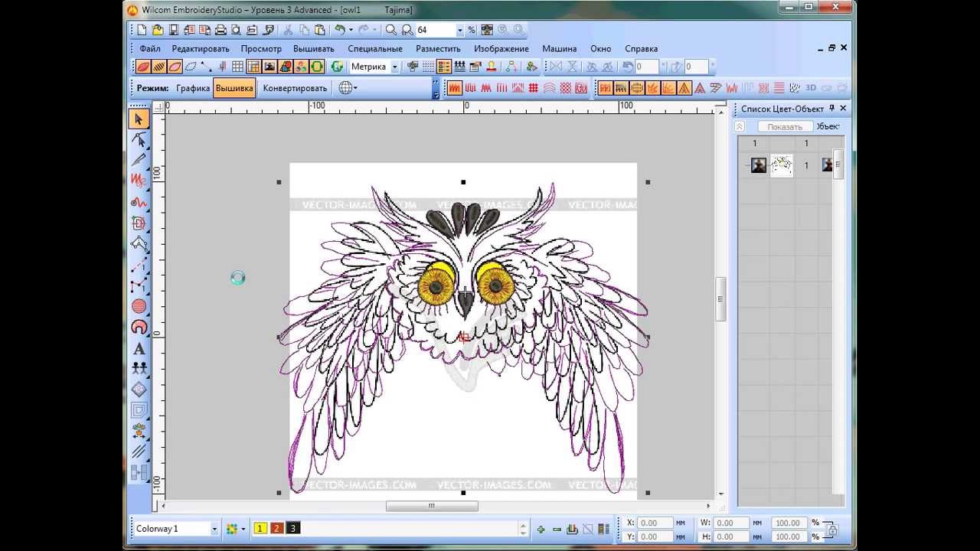Select the red grid fill stitch icon
The width and height of the screenshot is (980, 551).
coord(534,88)
